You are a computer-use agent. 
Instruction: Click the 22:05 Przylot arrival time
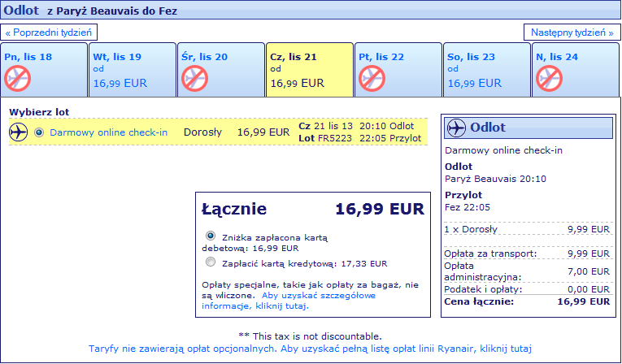pos(390,138)
